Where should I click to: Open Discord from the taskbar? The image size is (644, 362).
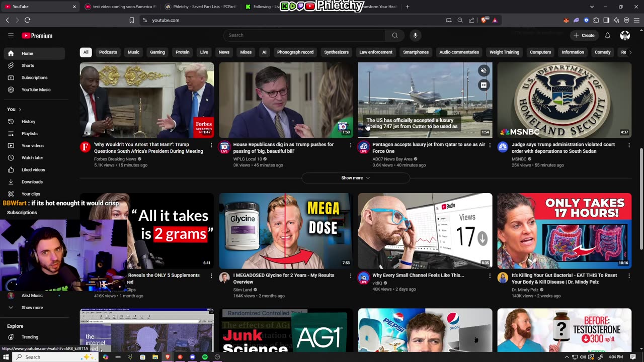point(192,357)
